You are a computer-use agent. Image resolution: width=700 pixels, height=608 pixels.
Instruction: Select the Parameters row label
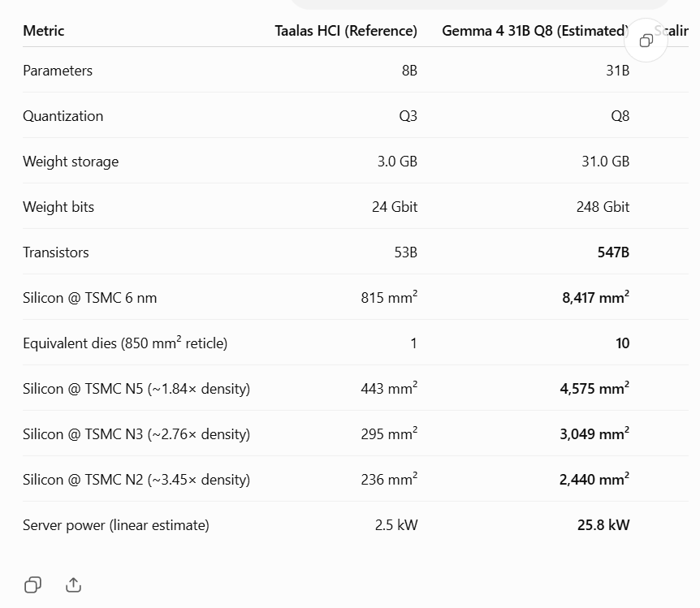coord(58,71)
